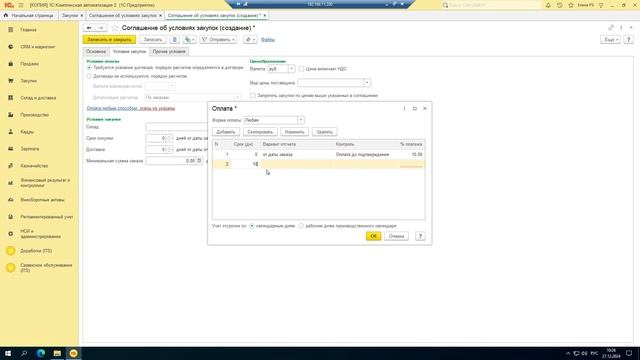Click the forward arrow in form header

(101, 28)
